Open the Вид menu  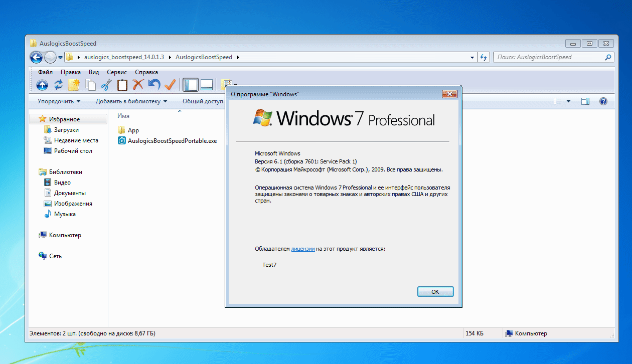click(94, 72)
